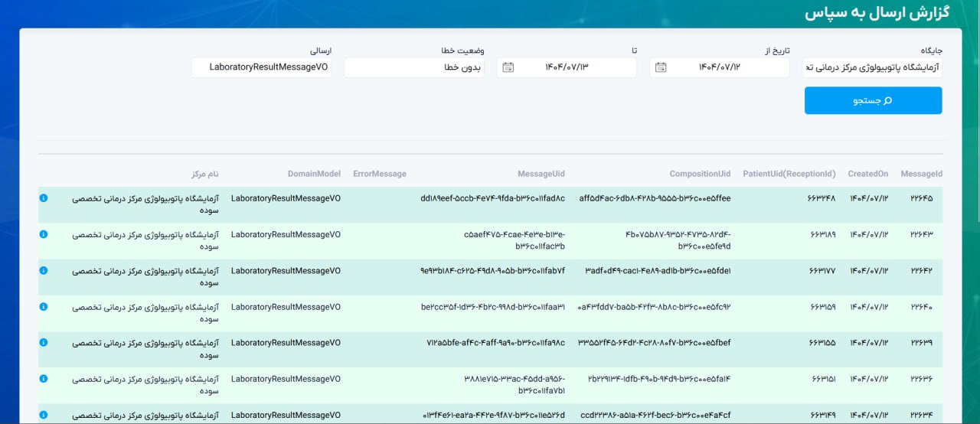This screenshot has height=424, width=980.
Task: Click the CompositionUid column header
Action: click(x=700, y=174)
